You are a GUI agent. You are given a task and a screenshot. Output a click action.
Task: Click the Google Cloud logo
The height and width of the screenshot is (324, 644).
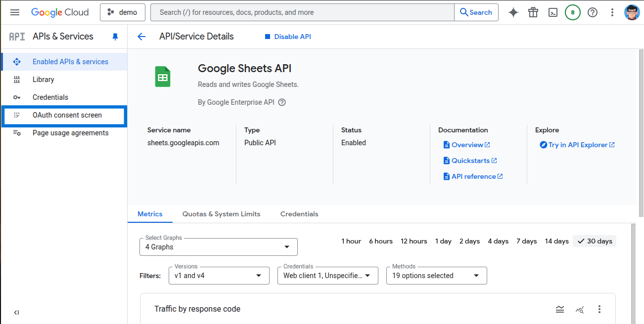click(x=60, y=12)
